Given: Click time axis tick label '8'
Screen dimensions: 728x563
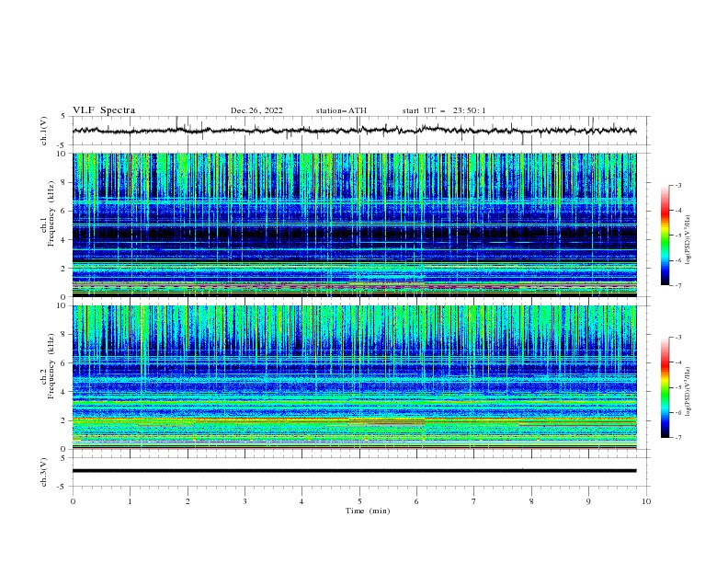Looking at the screenshot, I should point(531,501).
